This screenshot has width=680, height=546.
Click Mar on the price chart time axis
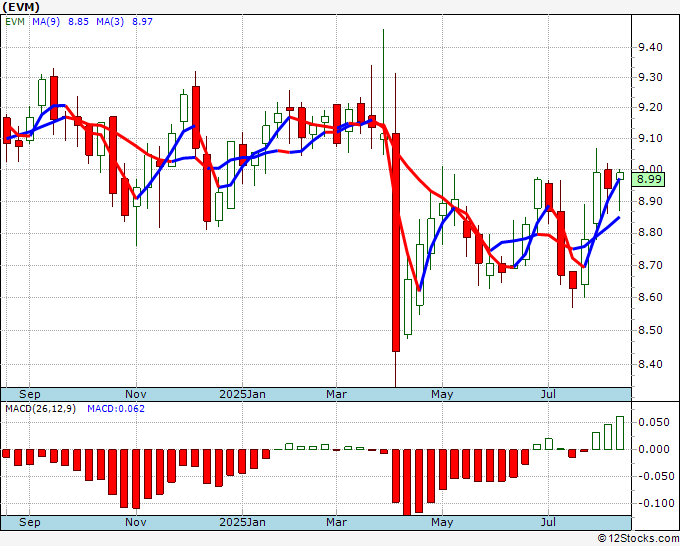[337, 394]
